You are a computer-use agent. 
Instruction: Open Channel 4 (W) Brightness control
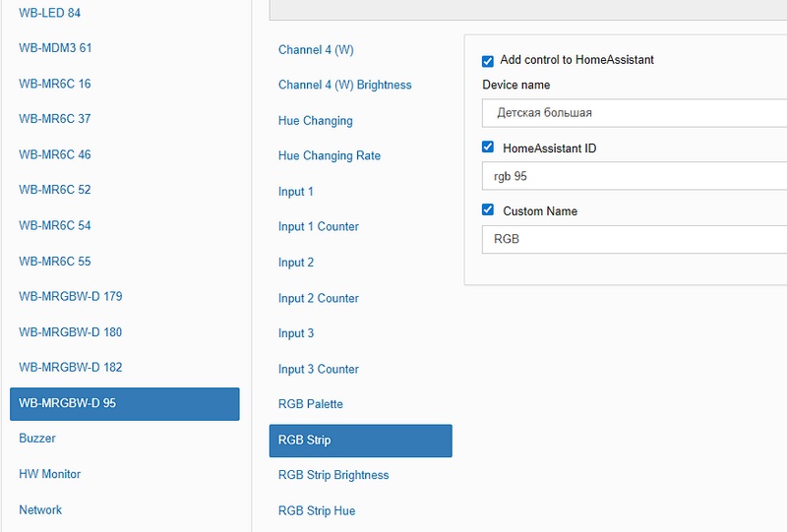(344, 85)
